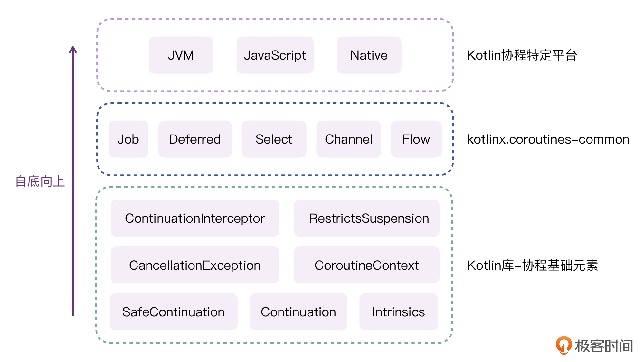This screenshot has width=644, height=362.
Task: Click the Intrinsics box
Action: 398,312
